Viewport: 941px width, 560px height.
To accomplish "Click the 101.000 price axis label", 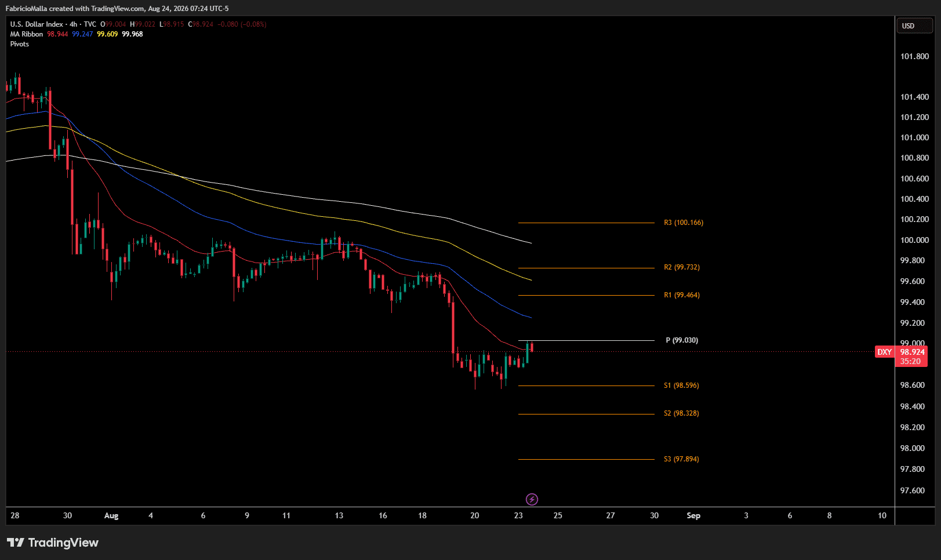I will tap(914, 137).
